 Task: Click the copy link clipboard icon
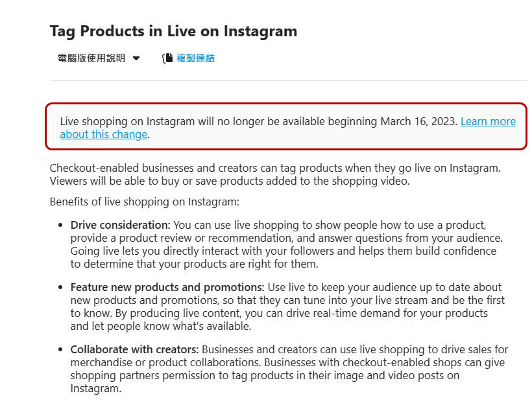point(167,58)
